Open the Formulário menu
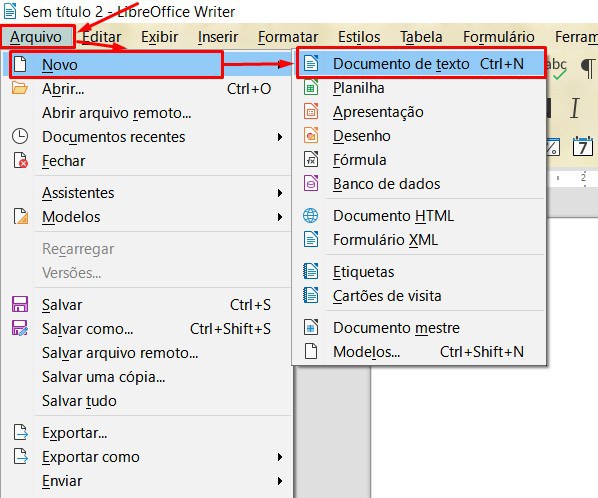Screen dimensions: 598x498 click(499, 37)
